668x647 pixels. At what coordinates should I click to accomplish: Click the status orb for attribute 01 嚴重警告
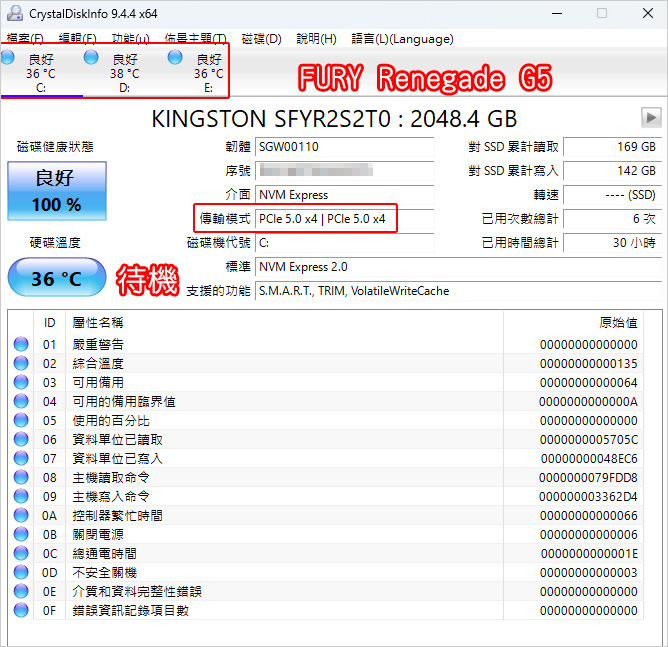(x=21, y=344)
